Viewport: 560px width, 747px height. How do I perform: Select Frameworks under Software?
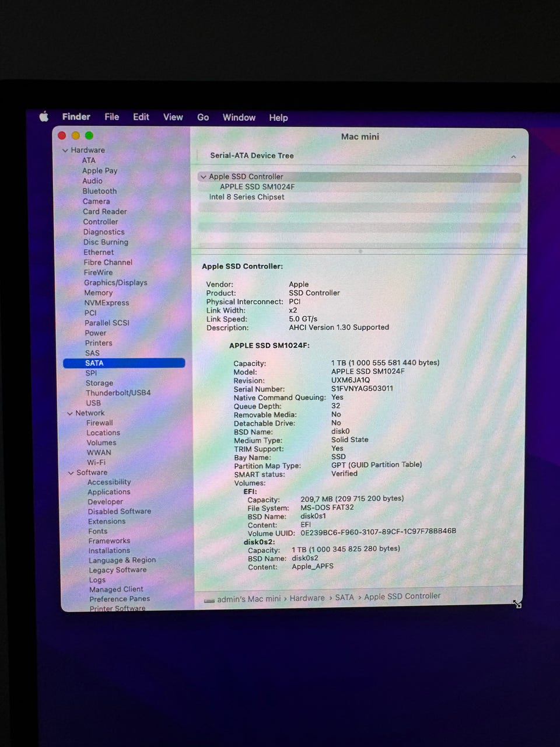pyautogui.click(x=109, y=541)
